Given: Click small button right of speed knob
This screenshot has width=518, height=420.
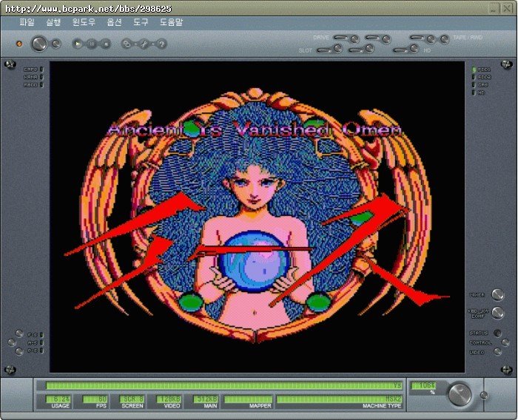Looking at the screenshot, I should click(484, 396).
